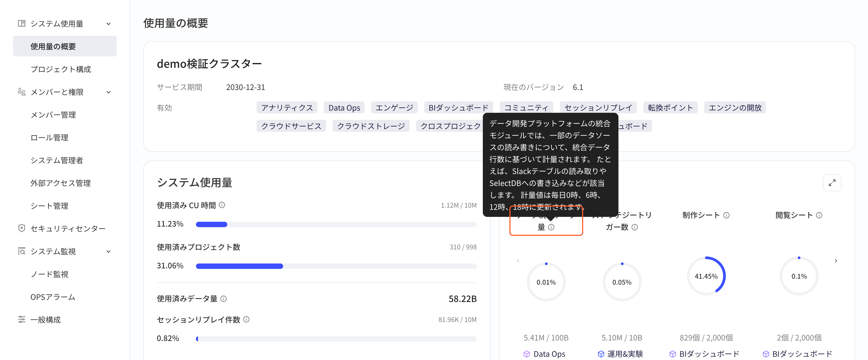
Task: Click info icon beside ガー数 label
Action: pos(635,227)
